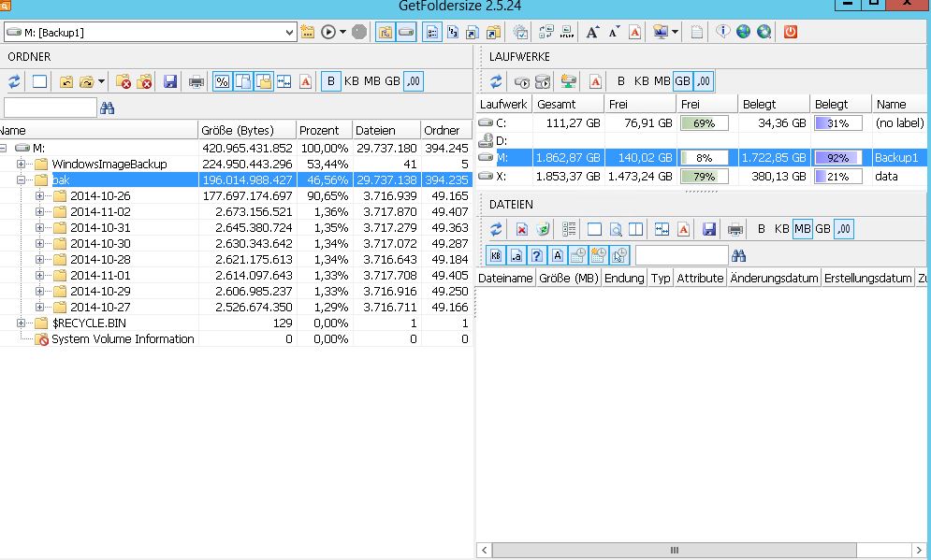Screen dimensions: 931x560
Task: Click the delete file red X icon in DATEIEN
Action: [521, 229]
